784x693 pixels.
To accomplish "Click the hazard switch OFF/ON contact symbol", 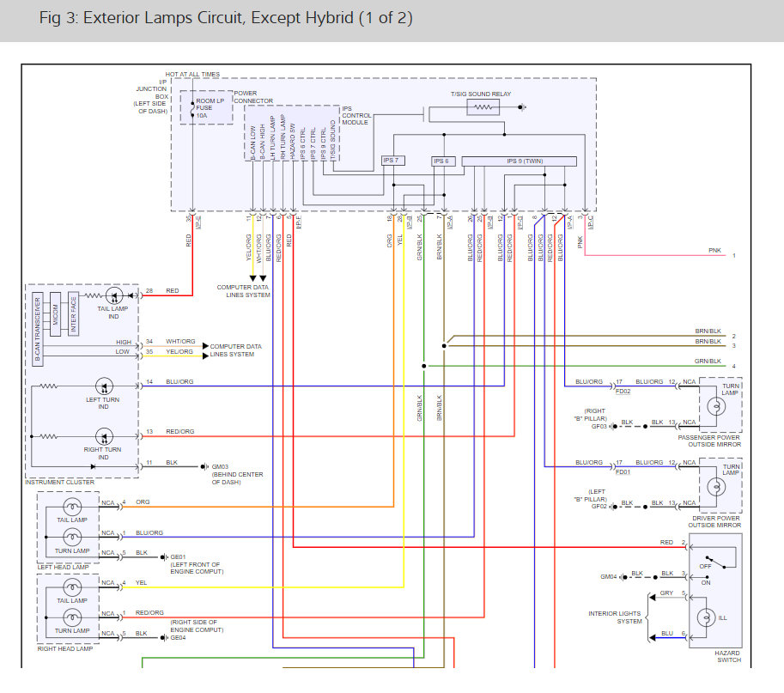I will 716,562.
